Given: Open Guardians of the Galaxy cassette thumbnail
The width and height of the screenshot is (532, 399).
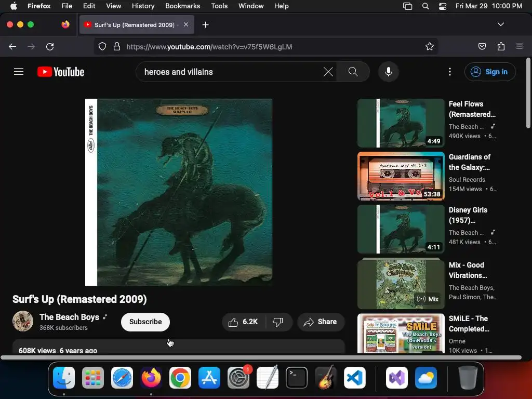Looking at the screenshot, I should 401,176.
